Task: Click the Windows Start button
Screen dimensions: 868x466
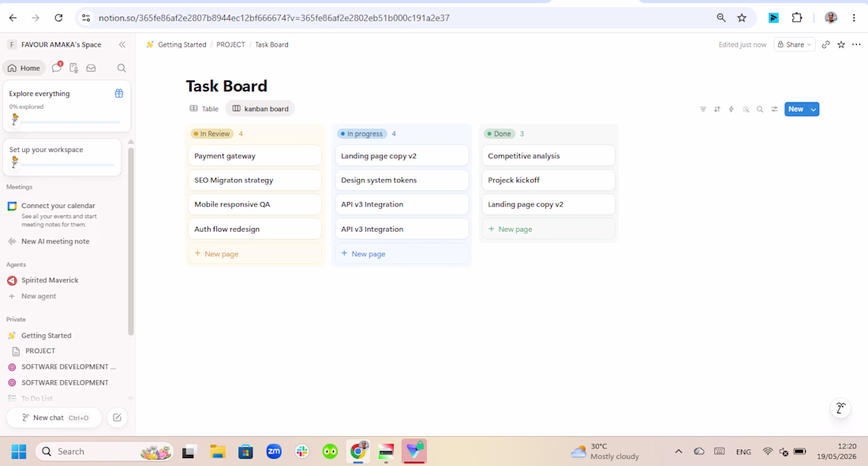Action: (19, 452)
